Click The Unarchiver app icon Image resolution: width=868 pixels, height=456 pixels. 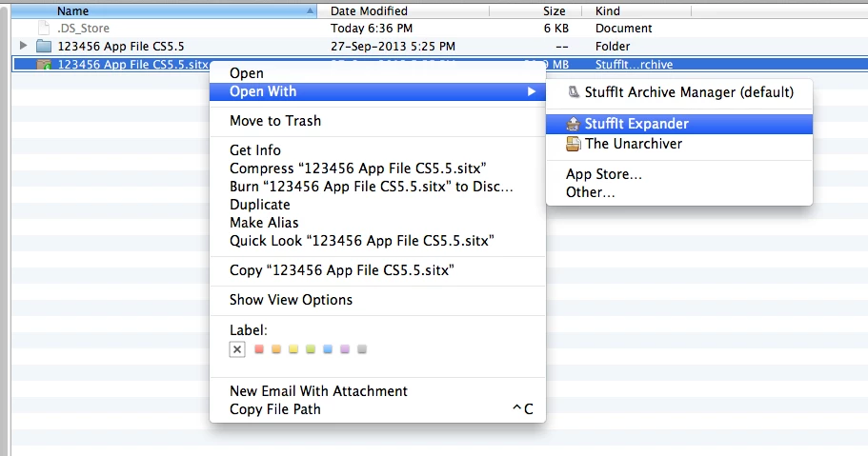pyautogui.click(x=574, y=144)
